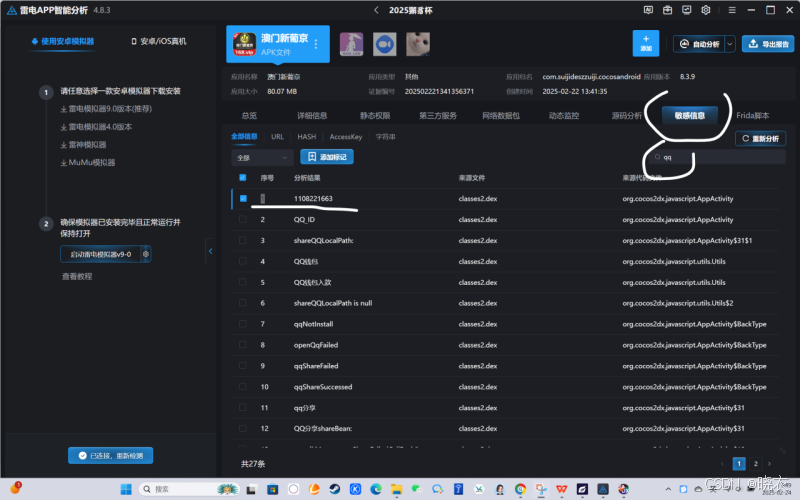Open the Windows Start menu
801x500 pixels.
126,489
